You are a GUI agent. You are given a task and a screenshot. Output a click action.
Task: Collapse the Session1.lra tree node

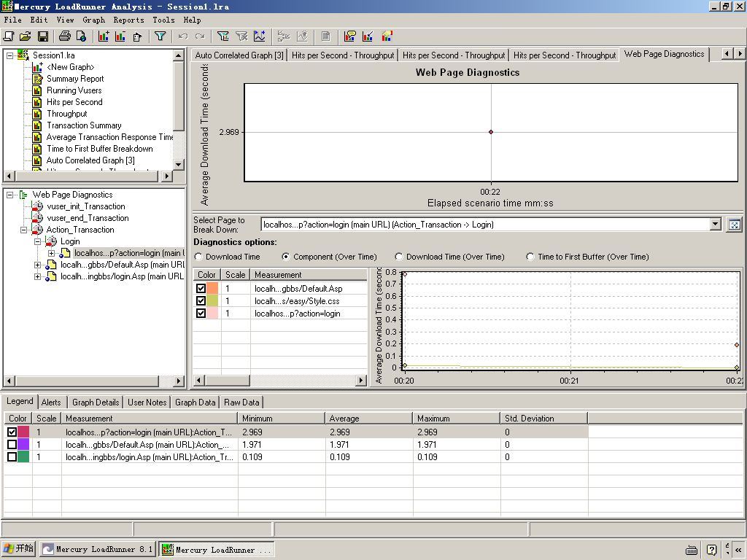9,55
